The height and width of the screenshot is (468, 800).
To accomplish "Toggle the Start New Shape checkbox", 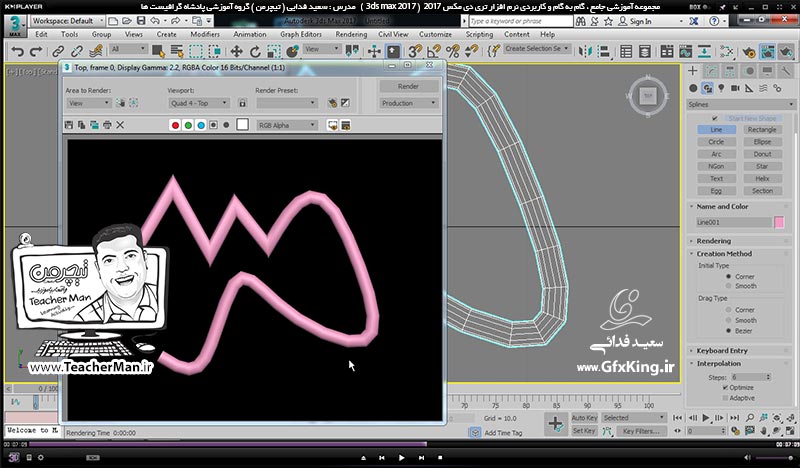I will [715, 118].
